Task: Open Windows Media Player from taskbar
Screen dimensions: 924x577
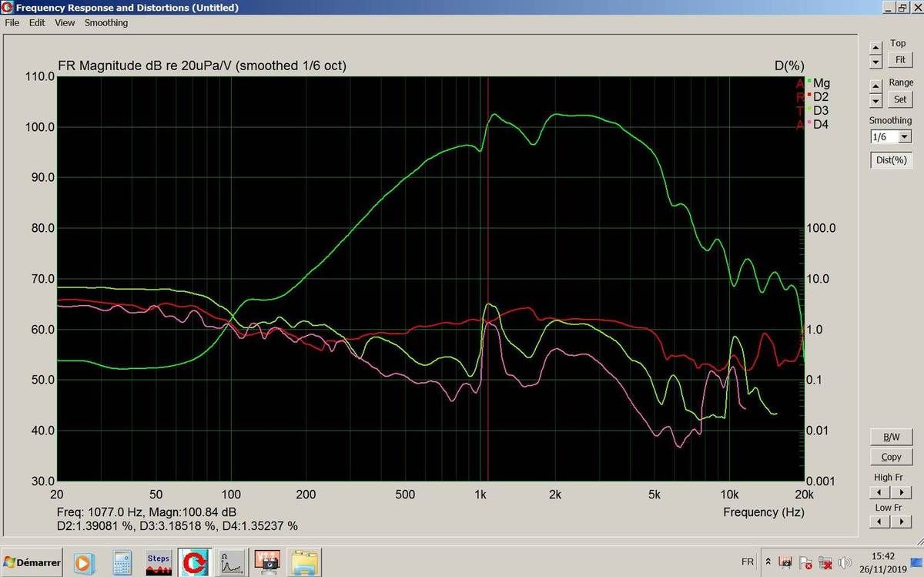Action: click(x=83, y=562)
